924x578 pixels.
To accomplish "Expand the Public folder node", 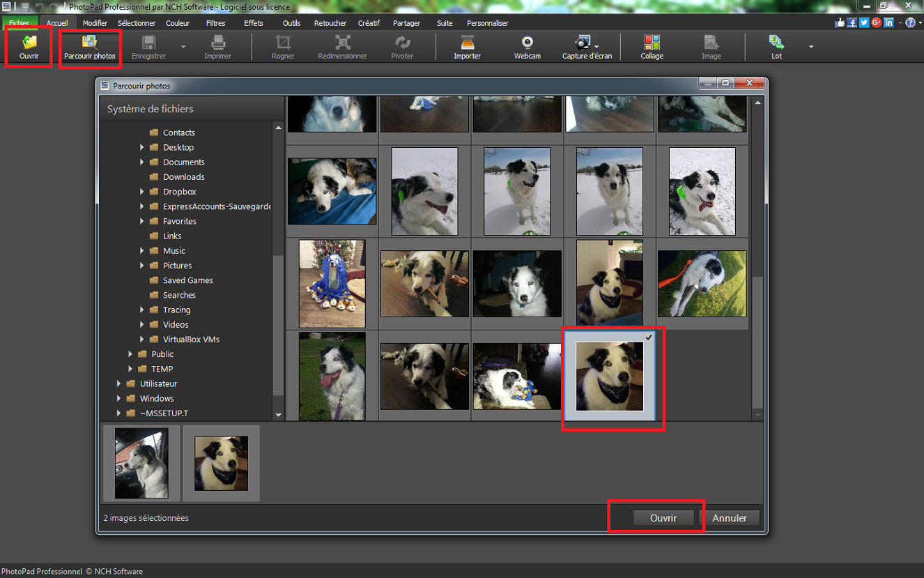I will click(130, 354).
